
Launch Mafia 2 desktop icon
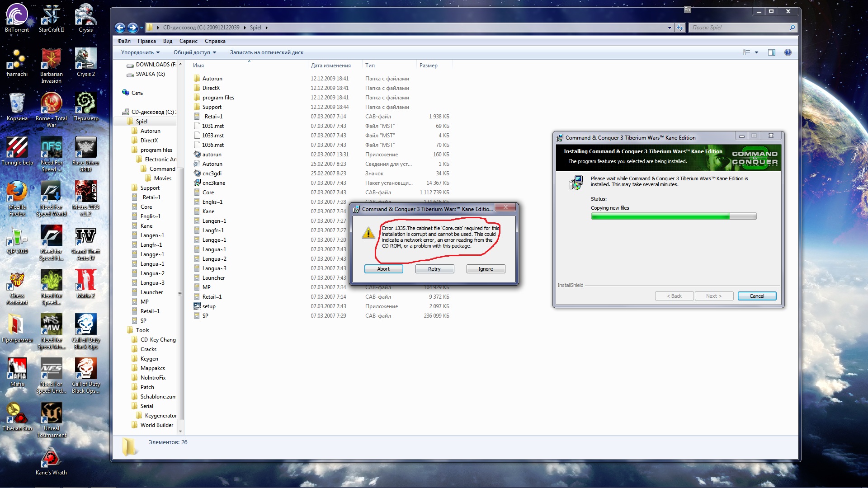tap(85, 284)
